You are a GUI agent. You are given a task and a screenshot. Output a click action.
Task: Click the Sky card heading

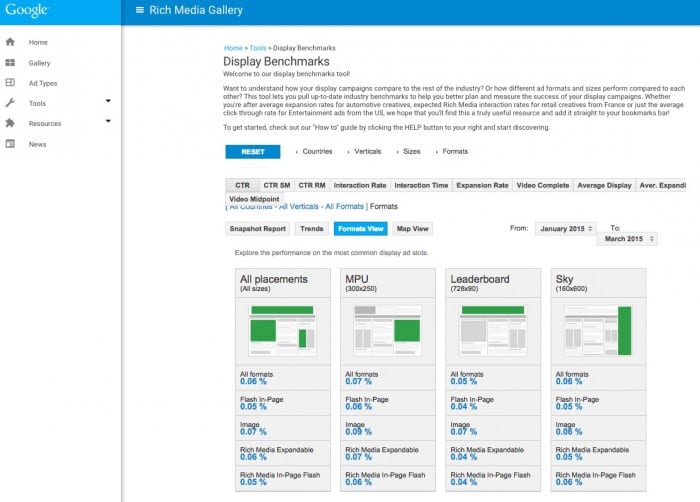click(564, 280)
